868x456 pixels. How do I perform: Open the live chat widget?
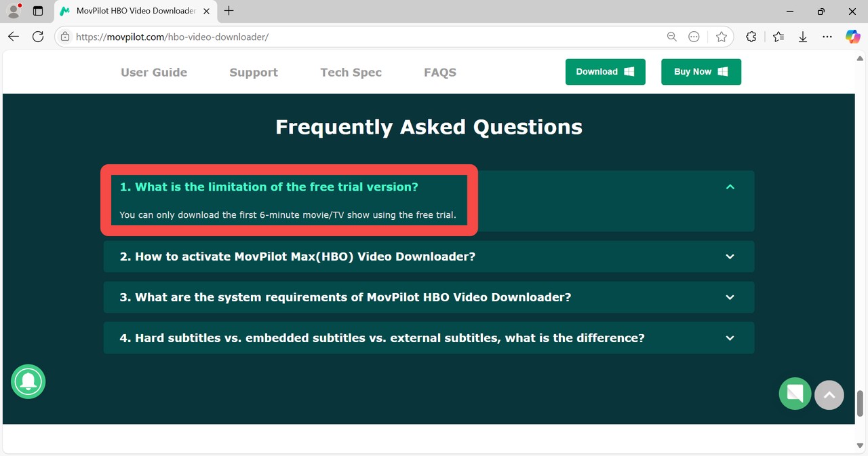point(795,394)
